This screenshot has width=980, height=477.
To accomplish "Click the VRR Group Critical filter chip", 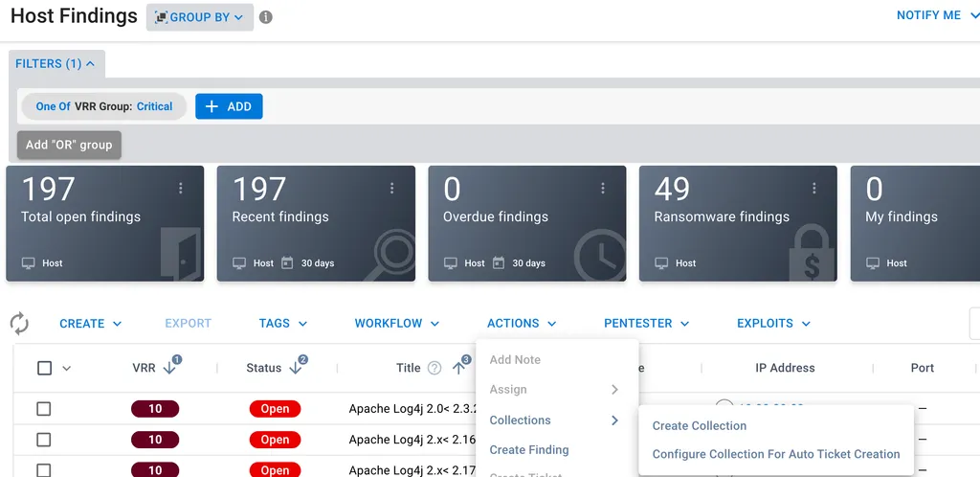I will [x=103, y=106].
